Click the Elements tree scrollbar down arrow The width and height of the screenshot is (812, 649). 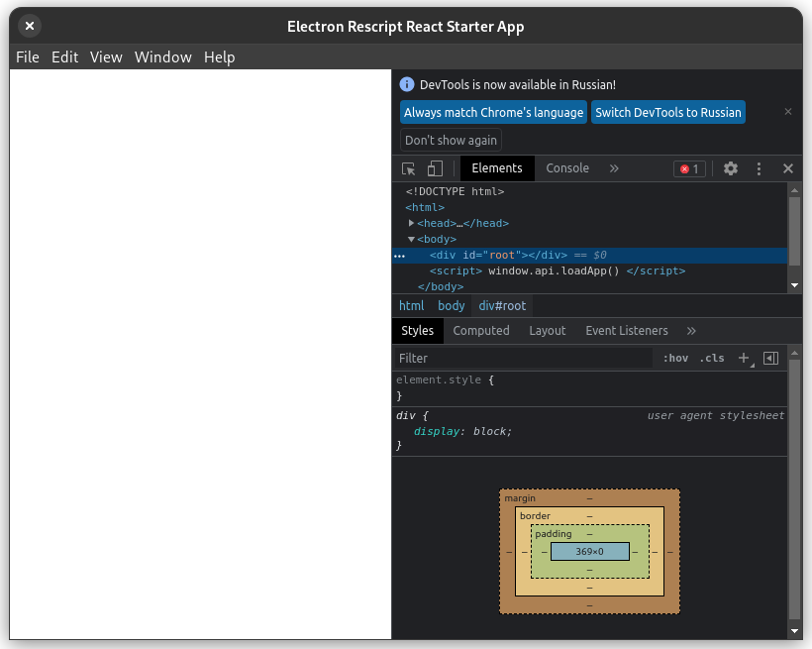794,285
